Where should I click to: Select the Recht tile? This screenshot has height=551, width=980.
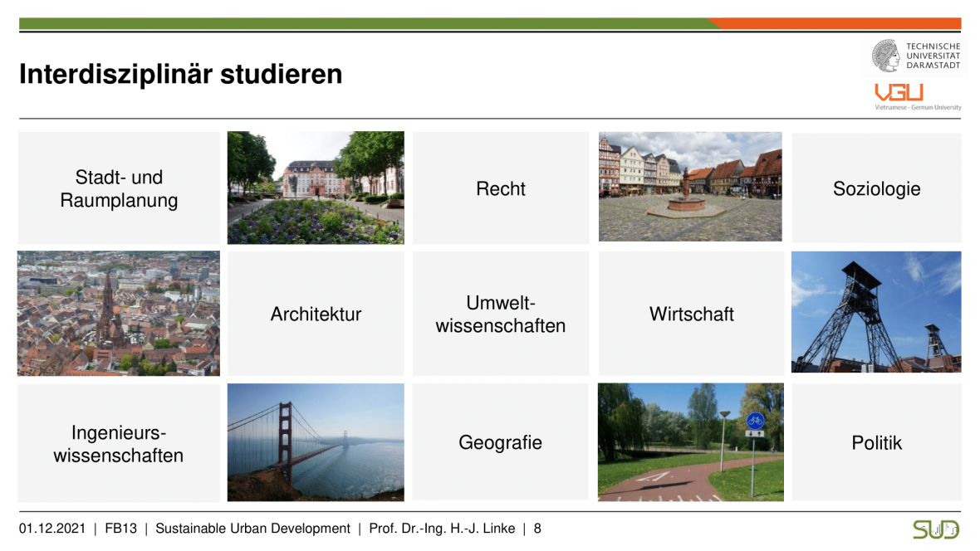click(x=501, y=188)
